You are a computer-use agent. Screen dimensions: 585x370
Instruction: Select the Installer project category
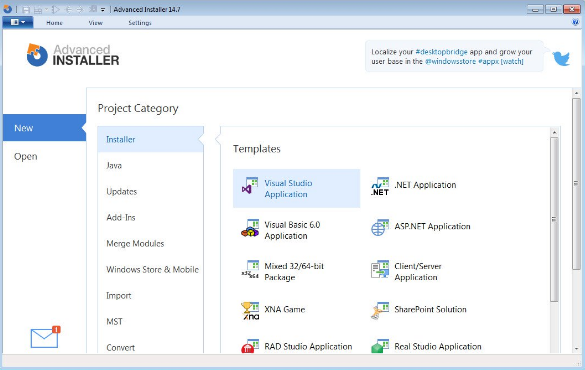150,139
